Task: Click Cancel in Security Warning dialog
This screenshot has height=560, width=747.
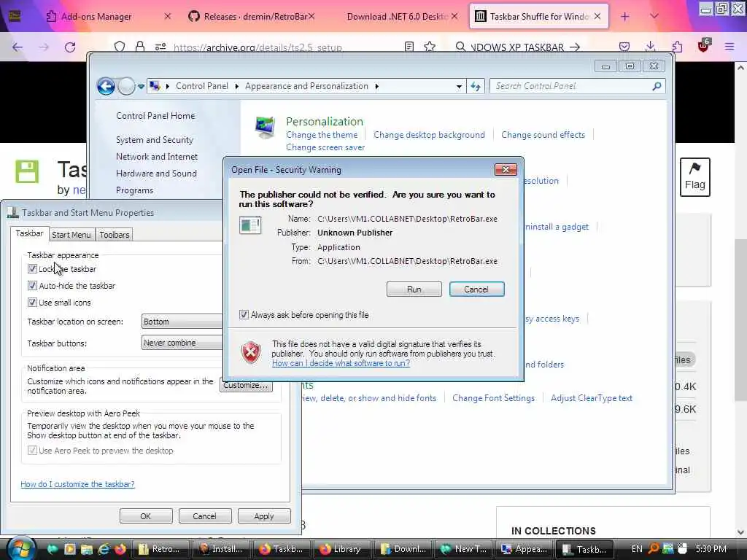Action: tap(476, 289)
